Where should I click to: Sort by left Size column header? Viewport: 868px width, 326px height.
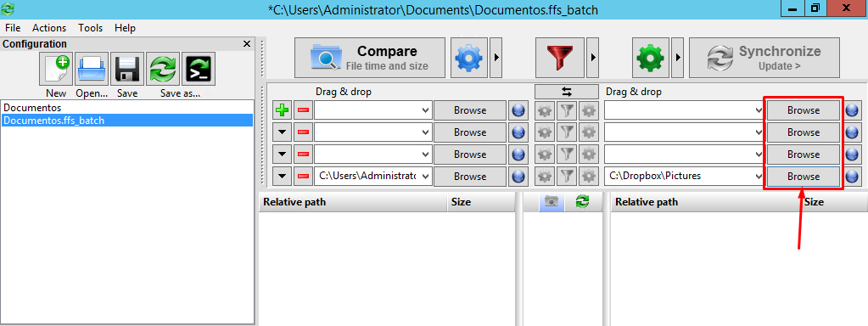tap(480, 202)
